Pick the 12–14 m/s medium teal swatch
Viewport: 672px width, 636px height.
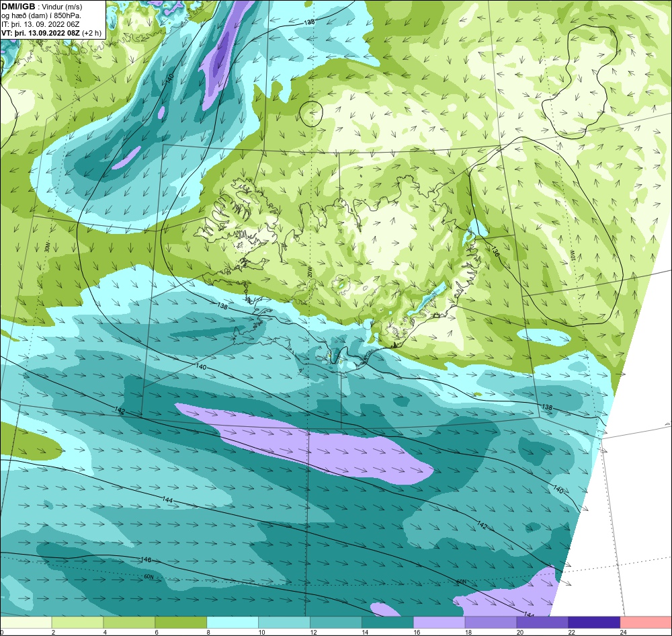click(x=336, y=623)
